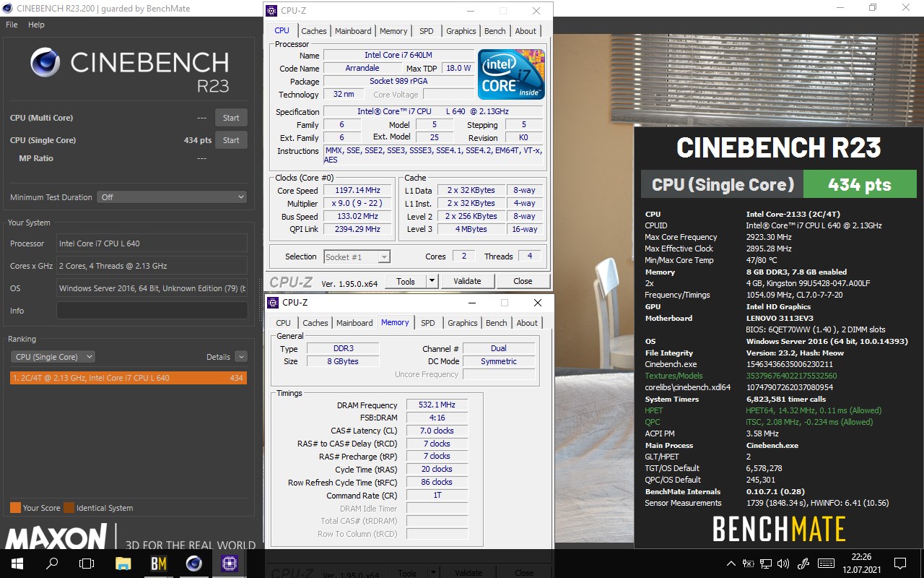Screen dimensions: 924x578
Task: Click the brown Identical System legend swatch
Action: tap(69, 508)
